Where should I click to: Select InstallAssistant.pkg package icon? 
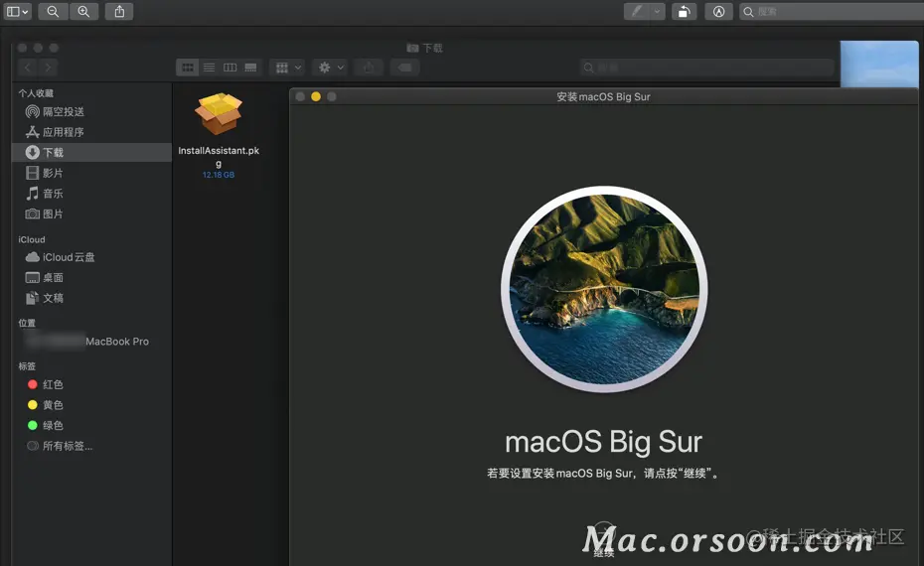(x=219, y=113)
